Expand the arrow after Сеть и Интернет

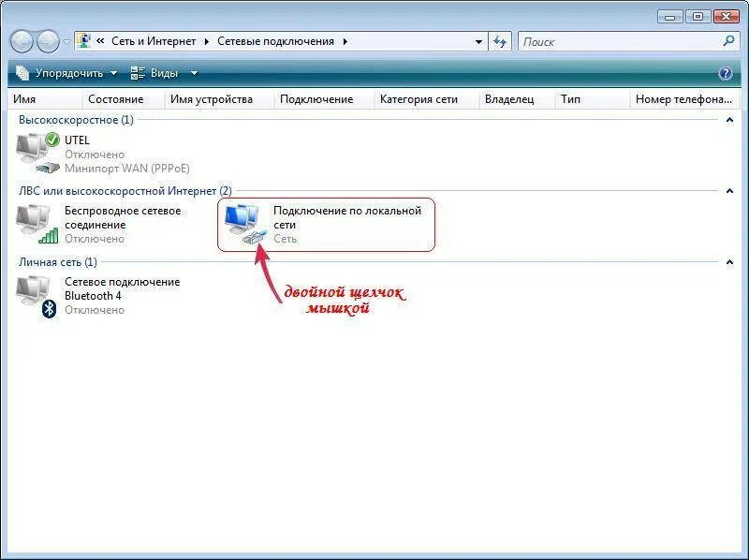206,41
